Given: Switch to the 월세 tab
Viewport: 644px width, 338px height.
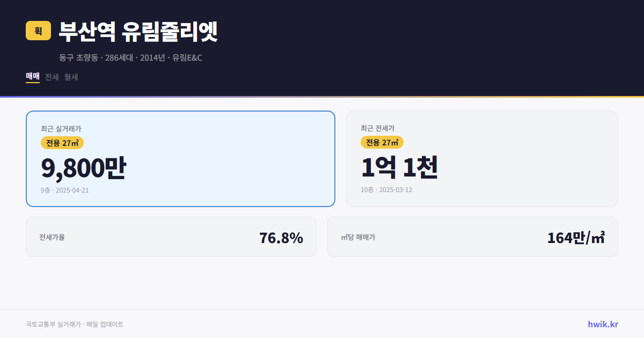Looking at the screenshot, I should coord(70,77).
